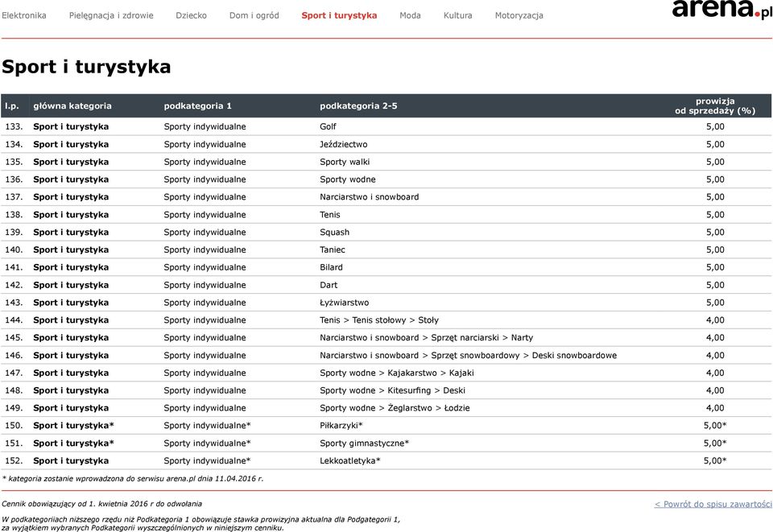The image size is (773, 532).
Task: Select Narciarstwo i snowboard in row 137
Action: [x=370, y=197]
